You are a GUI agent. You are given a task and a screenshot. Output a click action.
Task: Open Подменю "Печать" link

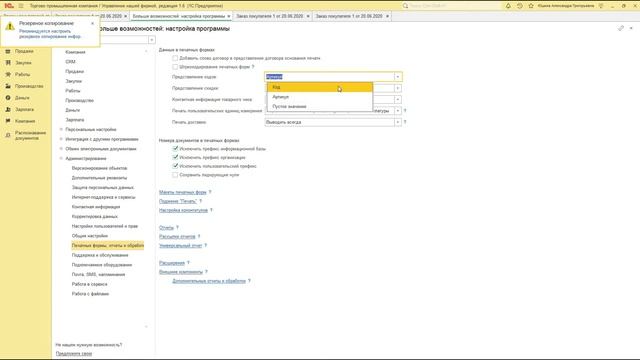(178, 201)
